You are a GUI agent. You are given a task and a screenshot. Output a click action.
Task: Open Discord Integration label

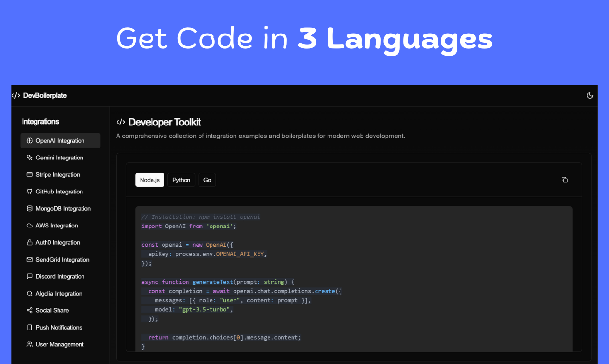click(60, 277)
